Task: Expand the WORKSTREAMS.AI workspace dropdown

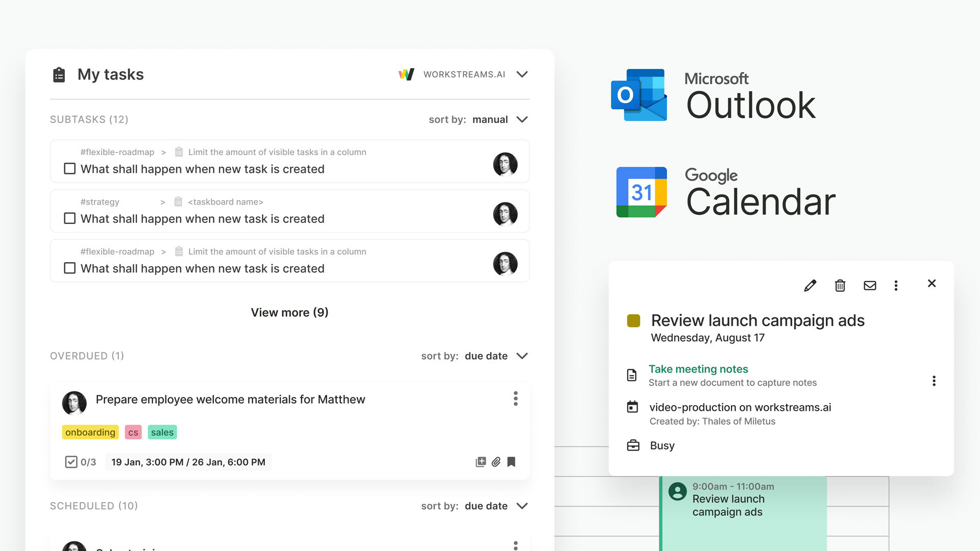Action: click(x=522, y=74)
